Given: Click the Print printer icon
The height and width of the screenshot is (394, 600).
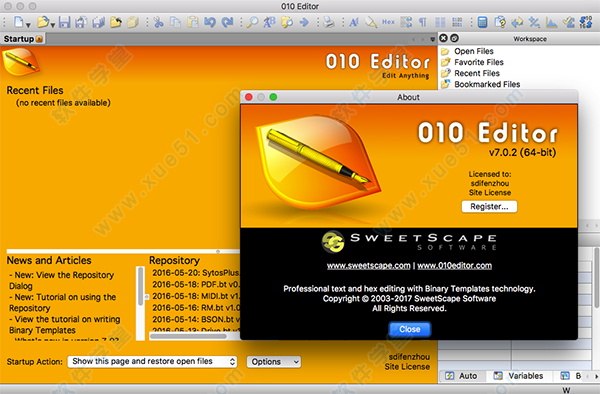Looking at the screenshot, I should click(328, 22).
